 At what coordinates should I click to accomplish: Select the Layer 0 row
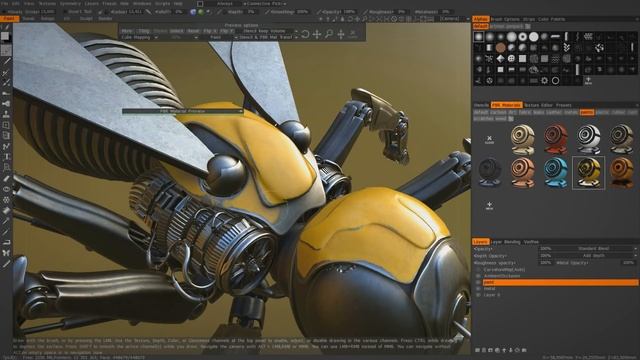pyautogui.click(x=560, y=295)
